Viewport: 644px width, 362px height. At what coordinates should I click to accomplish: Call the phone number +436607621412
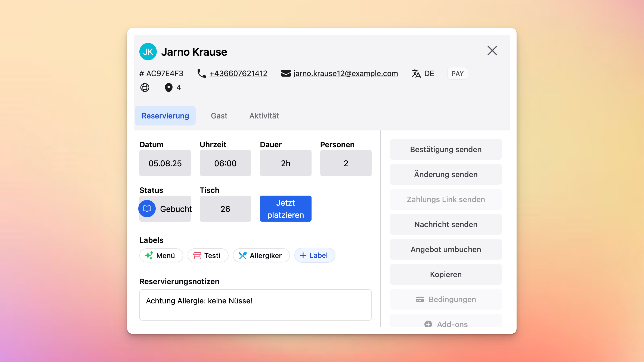(238, 73)
